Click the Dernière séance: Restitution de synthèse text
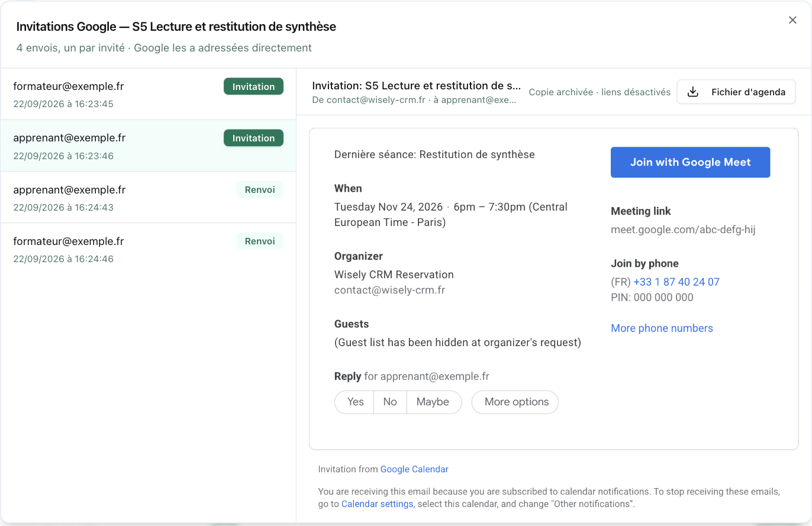Image resolution: width=812 pixels, height=526 pixels. 434,155
